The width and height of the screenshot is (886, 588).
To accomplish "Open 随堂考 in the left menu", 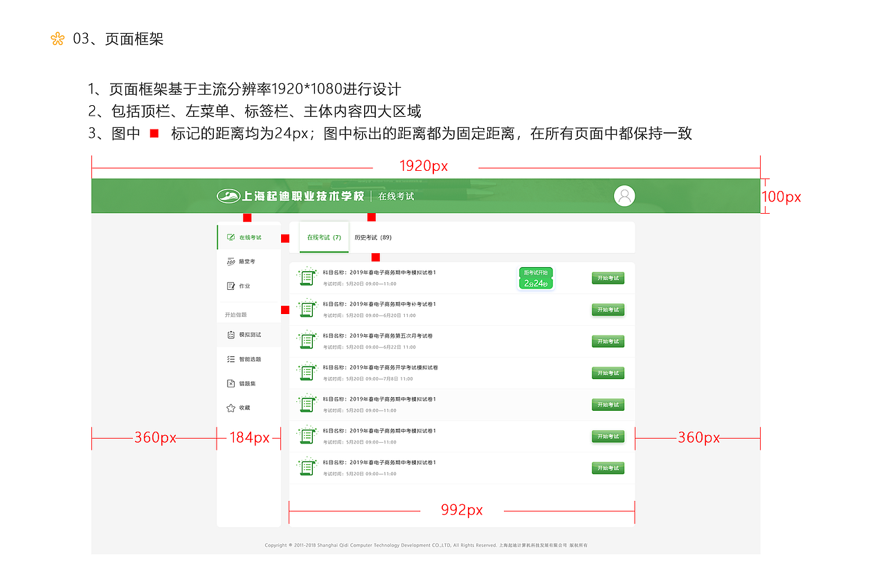I will [x=249, y=261].
